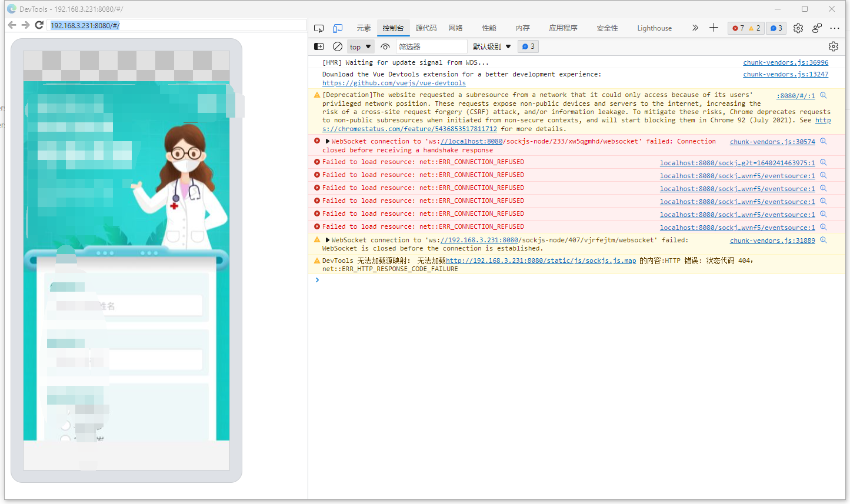Open chunk-vendors.js:36996 source link

click(x=785, y=62)
